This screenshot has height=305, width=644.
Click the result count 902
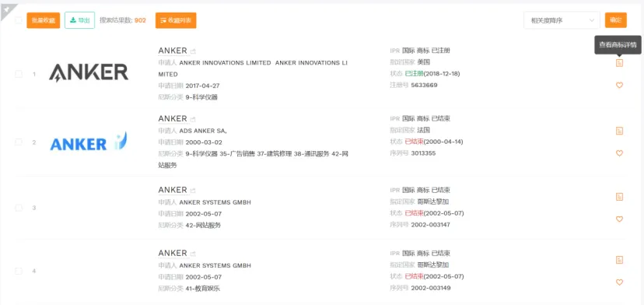(x=140, y=20)
